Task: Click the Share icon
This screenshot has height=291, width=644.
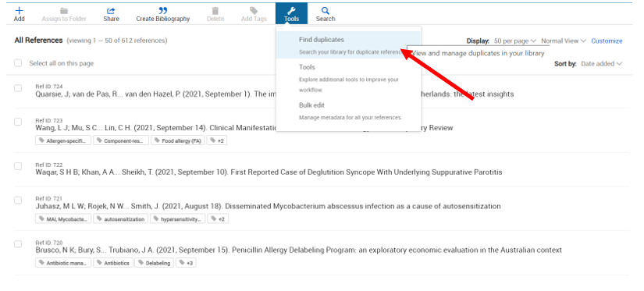Action: 111,11
